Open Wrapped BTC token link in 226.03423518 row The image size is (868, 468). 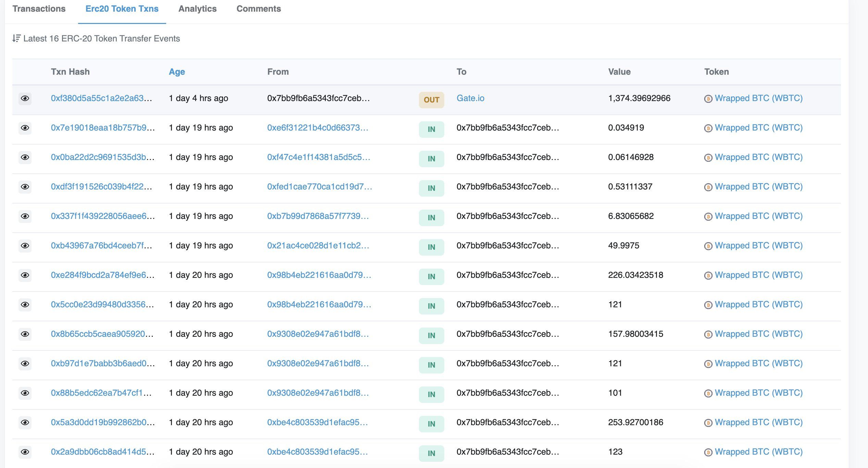coord(758,275)
